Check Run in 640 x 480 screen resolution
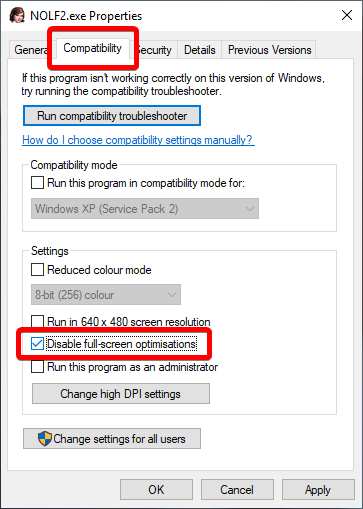 pos(37,322)
